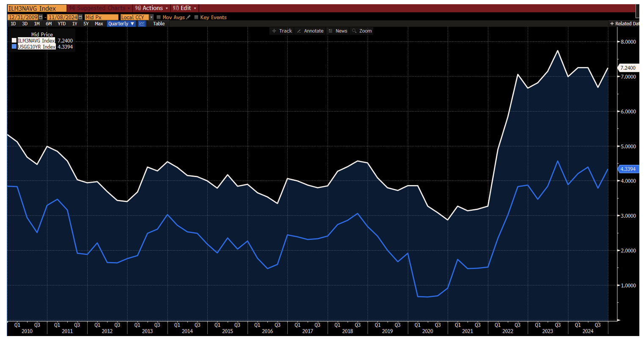Enable the Key Events checkbox
The image size is (644, 339).
tap(196, 17)
